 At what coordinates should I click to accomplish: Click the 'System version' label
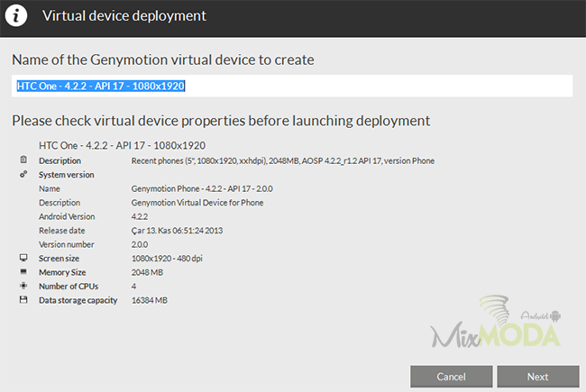coord(67,175)
